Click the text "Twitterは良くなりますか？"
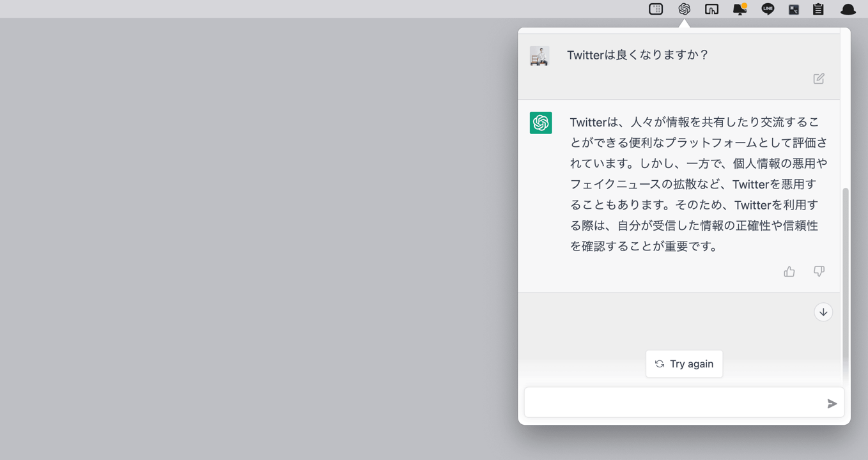868x460 pixels. click(x=638, y=55)
